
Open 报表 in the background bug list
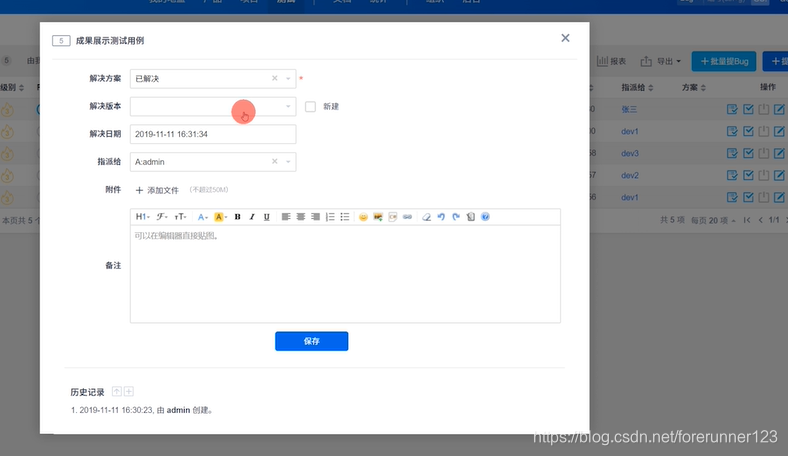tap(612, 61)
